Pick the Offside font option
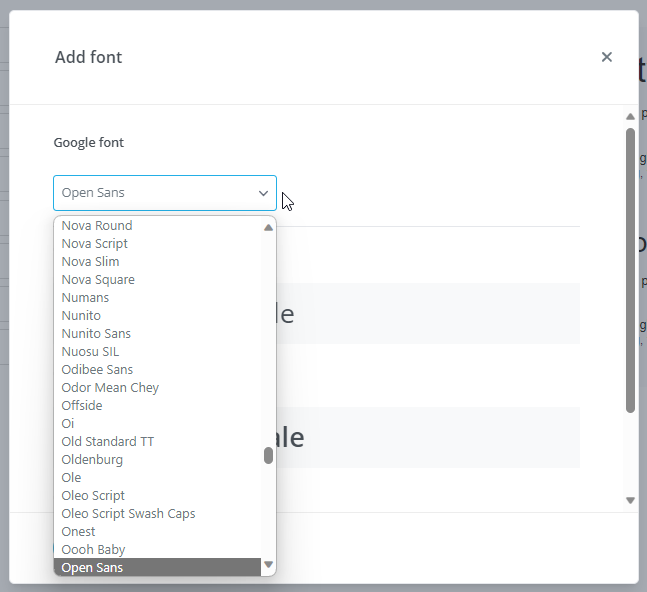Screen dimensions: 647x592 [x=158, y=406]
